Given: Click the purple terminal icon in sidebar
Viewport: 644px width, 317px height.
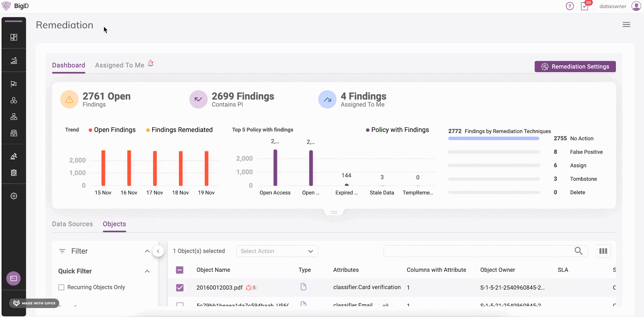Looking at the screenshot, I should [14, 278].
